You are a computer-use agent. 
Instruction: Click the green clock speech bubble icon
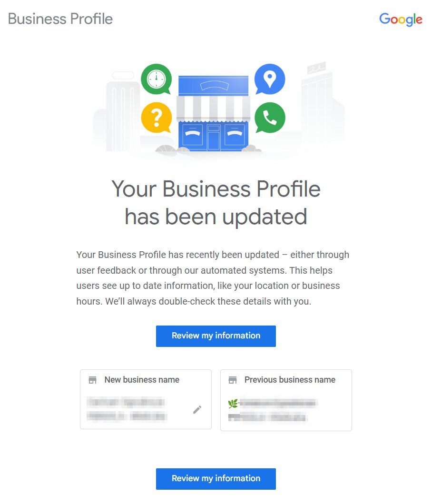coord(157,79)
